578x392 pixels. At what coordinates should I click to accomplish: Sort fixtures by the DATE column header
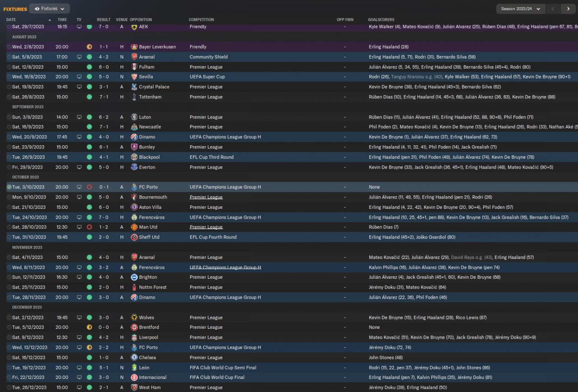click(x=11, y=20)
